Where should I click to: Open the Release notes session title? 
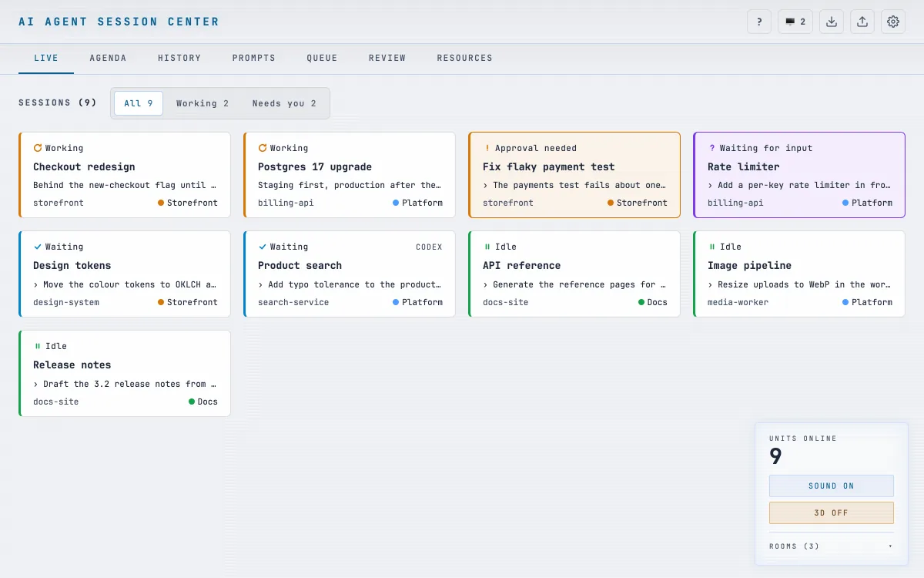(x=72, y=365)
